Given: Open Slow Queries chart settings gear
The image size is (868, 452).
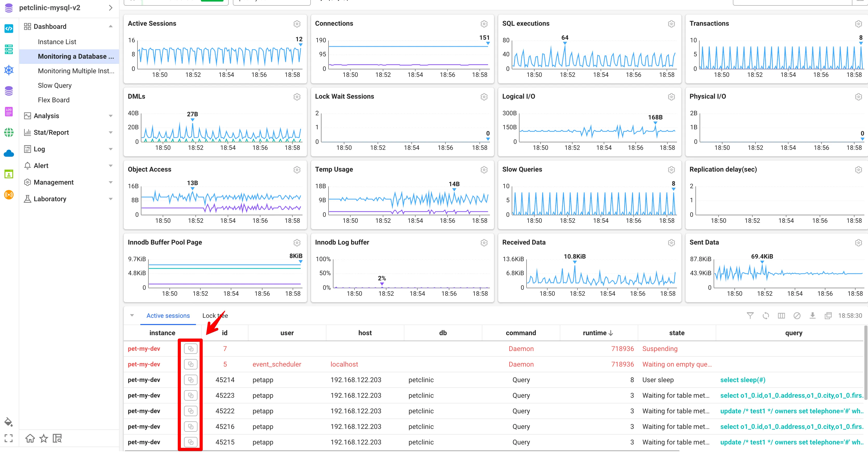Looking at the screenshot, I should 671,170.
